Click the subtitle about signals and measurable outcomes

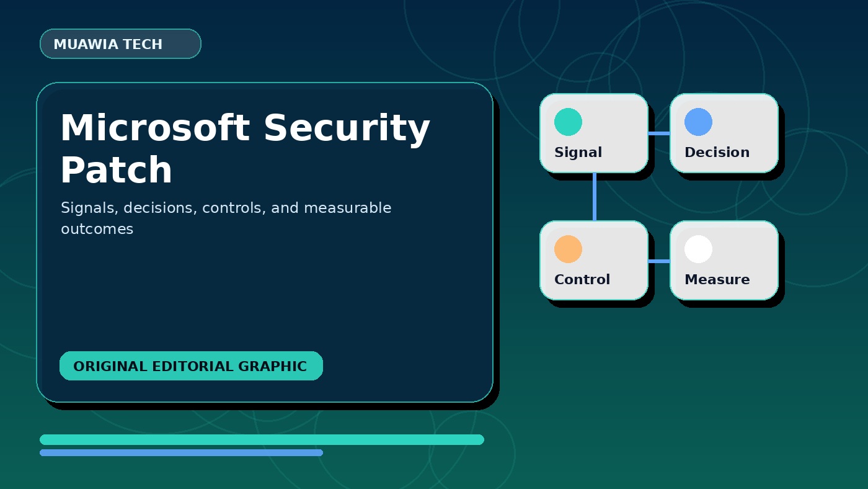coord(226,218)
